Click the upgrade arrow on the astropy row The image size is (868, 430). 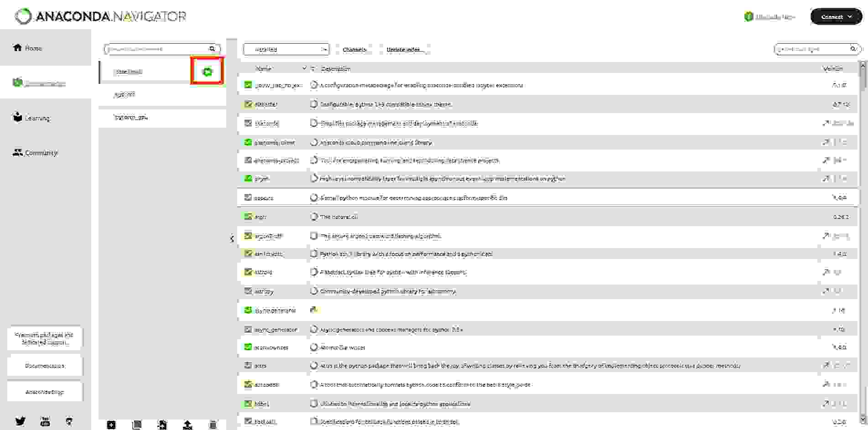tap(826, 291)
